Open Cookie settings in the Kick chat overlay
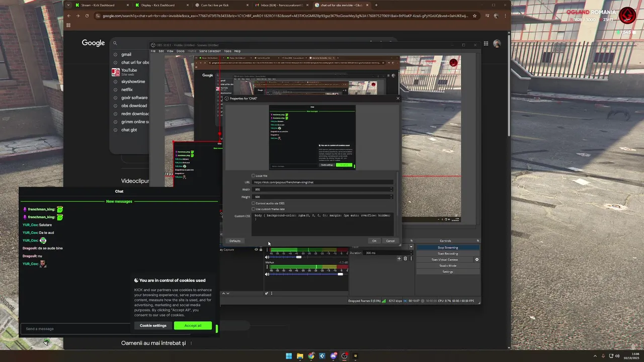The image size is (644, 362). pos(153,325)
